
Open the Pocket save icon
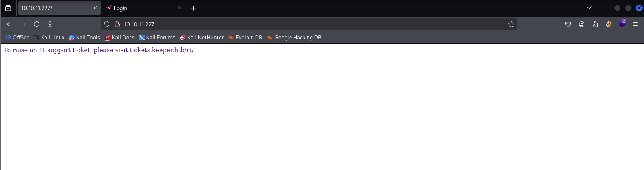coord(568,24)
